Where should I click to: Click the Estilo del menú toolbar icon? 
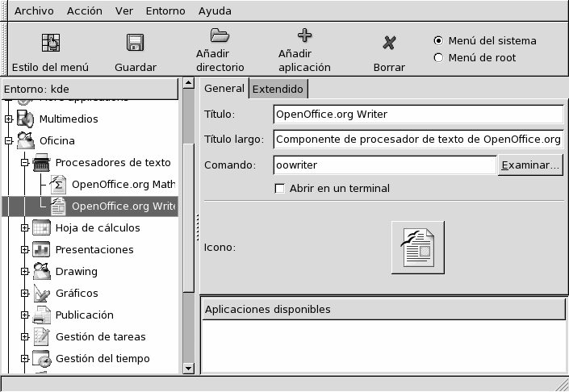tap(50, 43)
